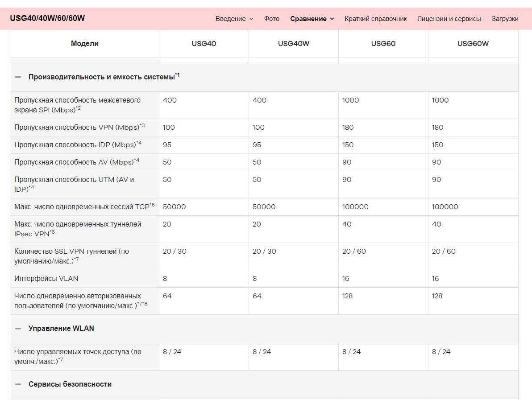
Task: Collapse the Производительность и емкость системы section
Action: pyautogui.click(x=18, y=77)
